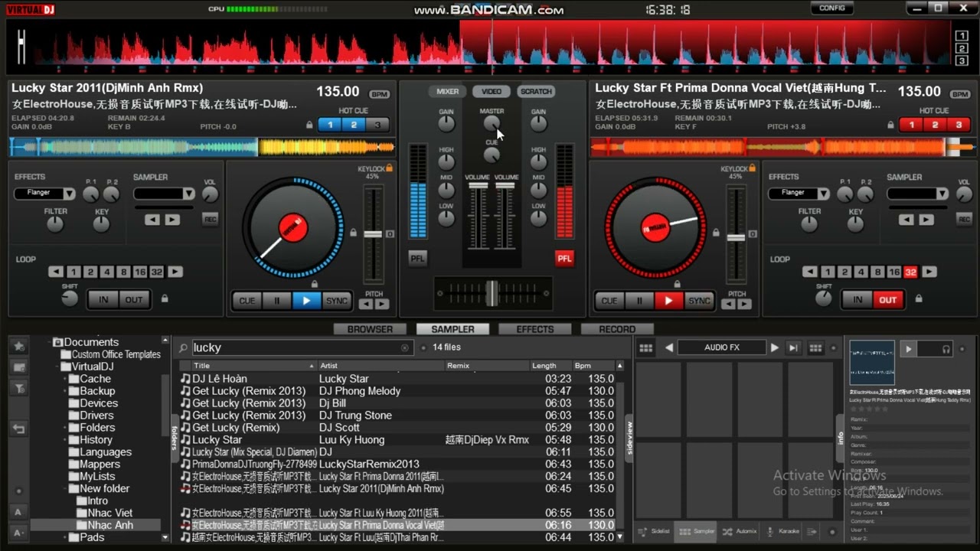Go to previous sampler bank before AUDIO FX
The width and height of the screenshot is (980, 551).
[668, 347]
